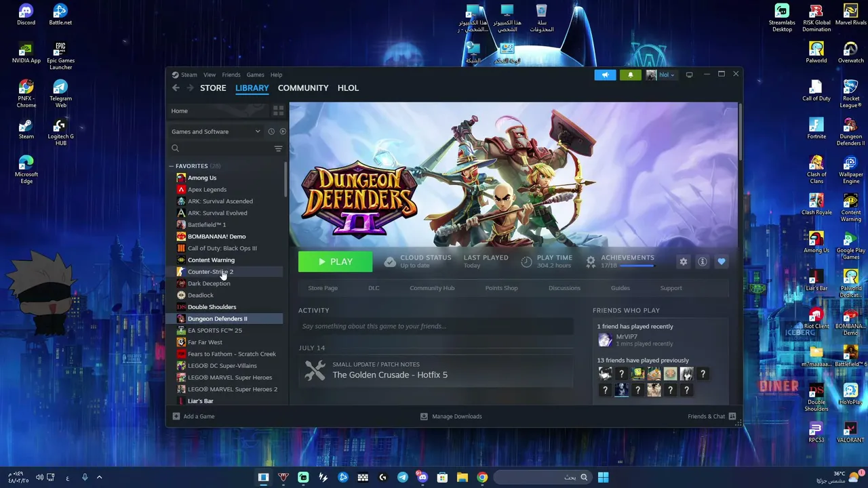Click the taskbar search box
868x488 pixels.
coord(542,477)
